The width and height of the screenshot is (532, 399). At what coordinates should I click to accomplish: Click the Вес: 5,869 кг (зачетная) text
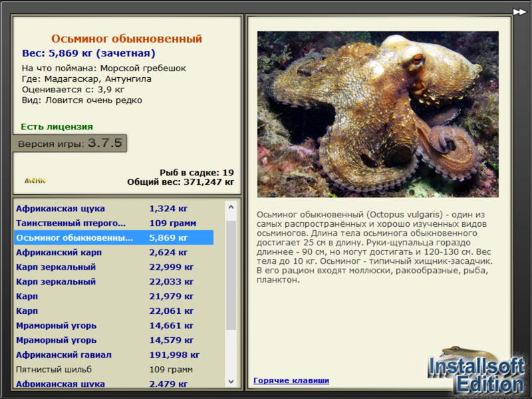click(88, 53)
